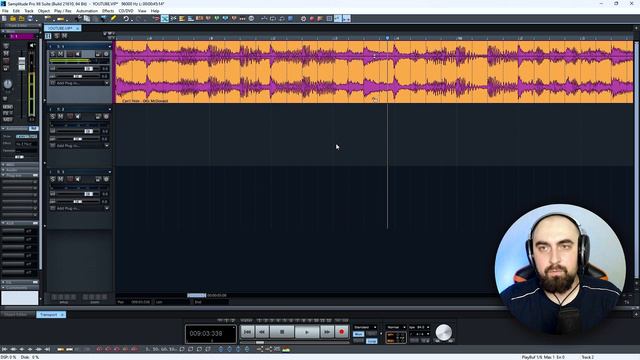Turn the pan knob in track editor
Screen dimensions: 640x360
click(x=8, y=84)
